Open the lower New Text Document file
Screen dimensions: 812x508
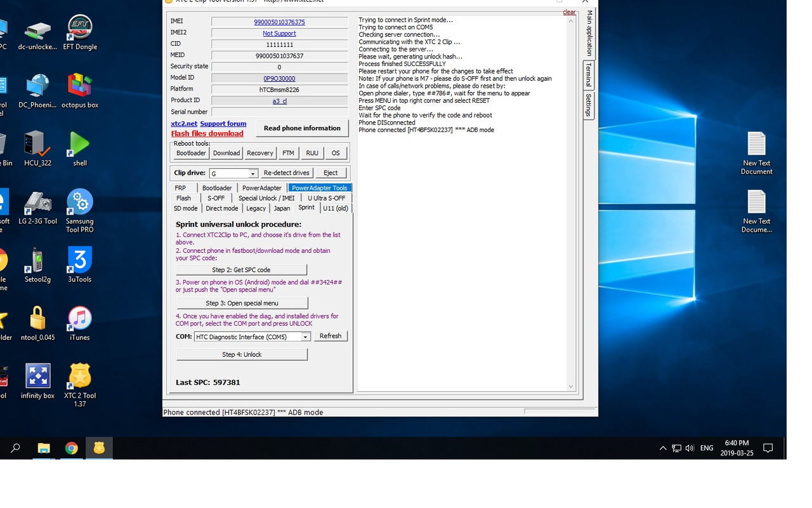[x=757, y=211]
